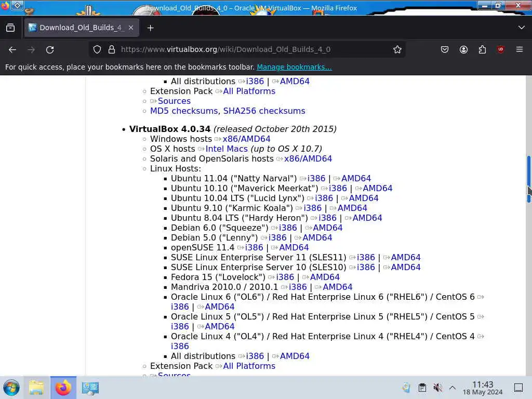Click the show desktop notification button

click(518, 388)
